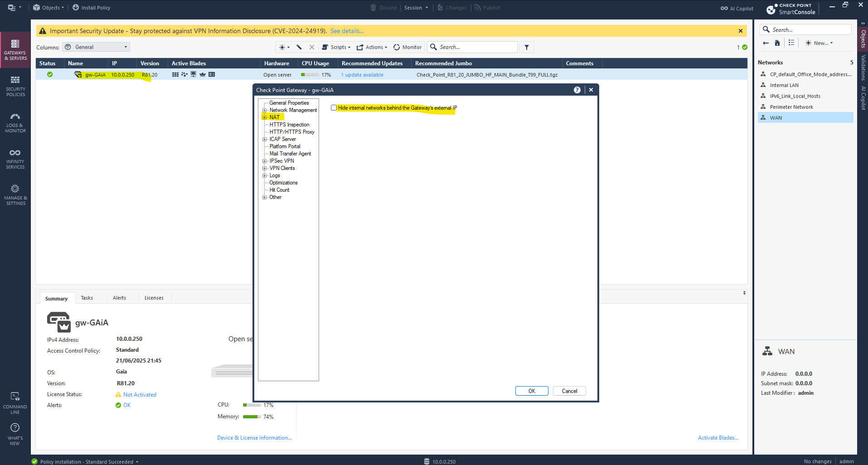
Task: Expand the ICAP Server tree node
Action: click(265, 139)
